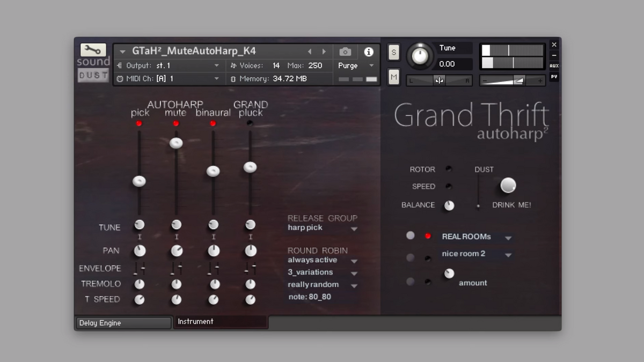Switch to the Delay Engine tab
644x362 pixels.
(123, 323)
